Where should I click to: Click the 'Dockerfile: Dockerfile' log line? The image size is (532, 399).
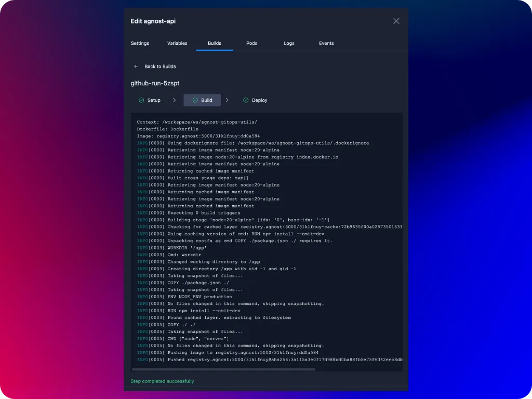tap(168, 129)
